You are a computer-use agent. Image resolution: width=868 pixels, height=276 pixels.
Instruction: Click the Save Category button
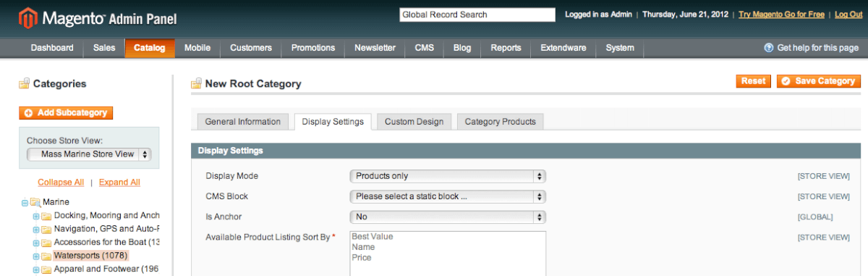[x=819, y=81]
